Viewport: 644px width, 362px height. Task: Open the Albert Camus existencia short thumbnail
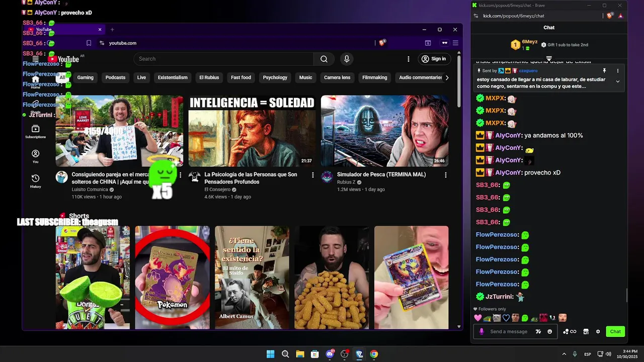[x=252, y=278]
